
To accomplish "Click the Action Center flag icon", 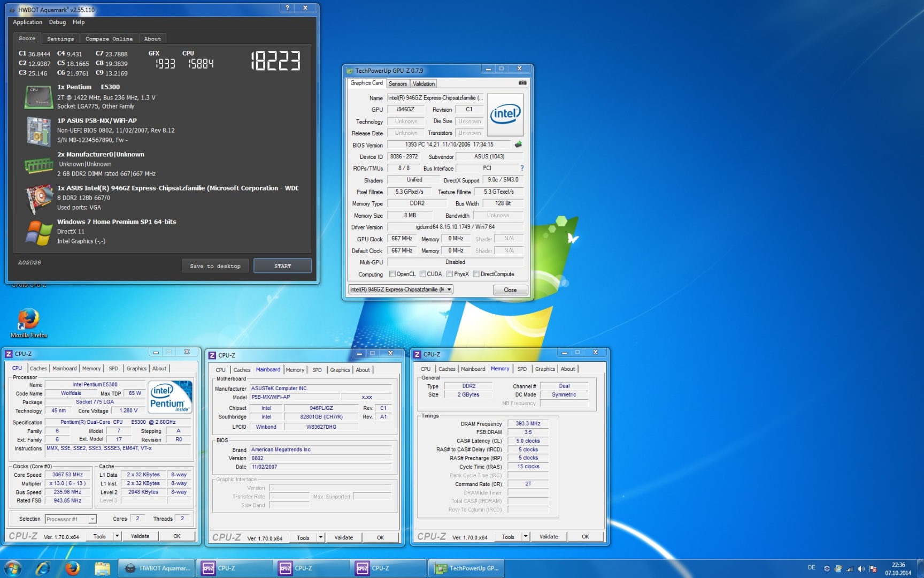I will point(873,568).
